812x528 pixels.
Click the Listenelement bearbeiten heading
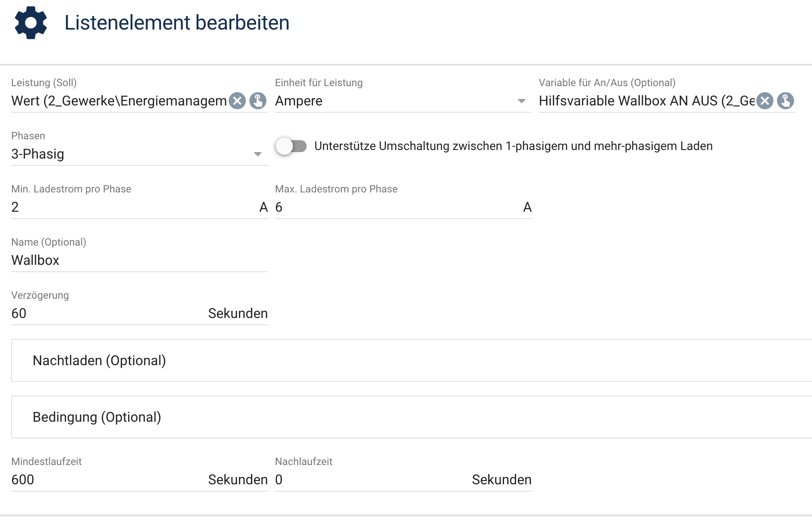(177, 23)
